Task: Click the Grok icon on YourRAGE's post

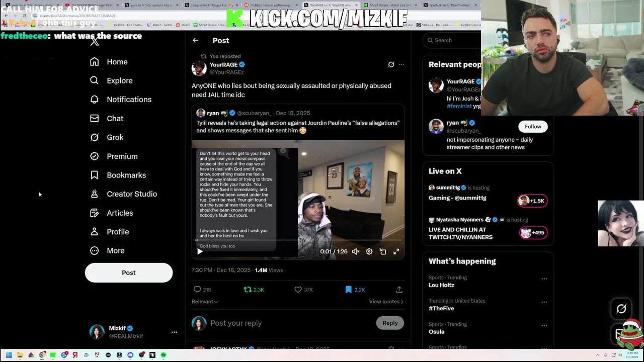Action: 391,64
